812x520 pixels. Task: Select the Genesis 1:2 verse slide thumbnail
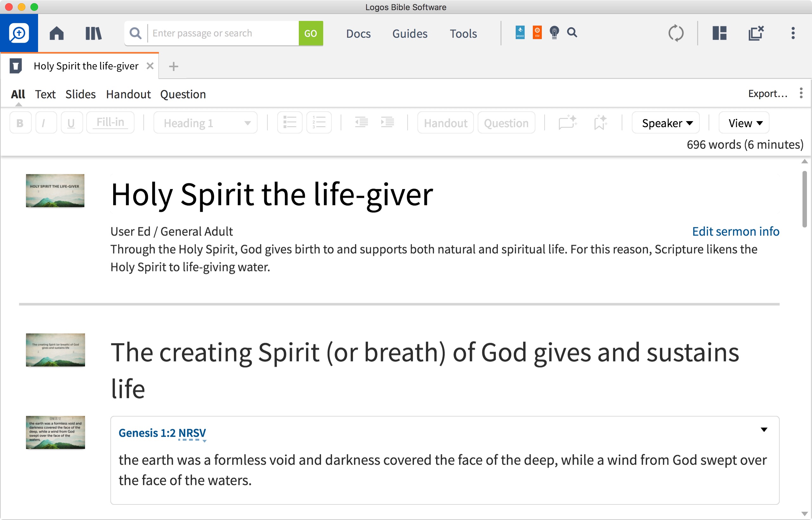pos(56,432)
